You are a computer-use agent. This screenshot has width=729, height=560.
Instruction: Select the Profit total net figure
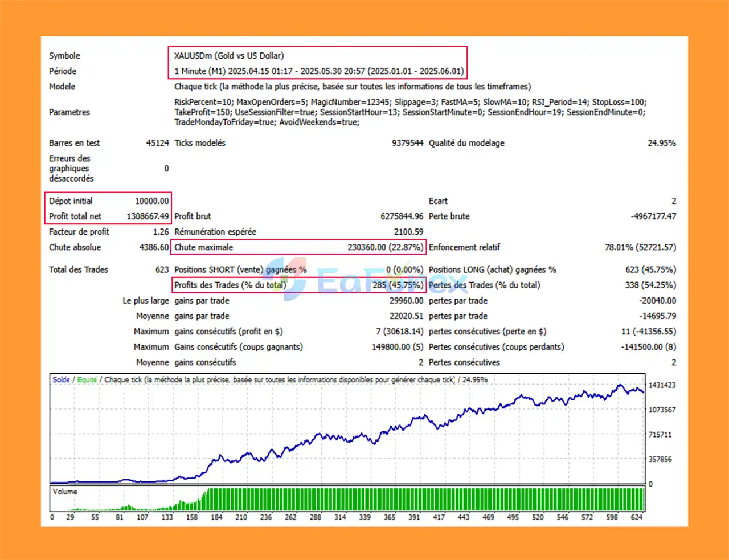(149, 216)
